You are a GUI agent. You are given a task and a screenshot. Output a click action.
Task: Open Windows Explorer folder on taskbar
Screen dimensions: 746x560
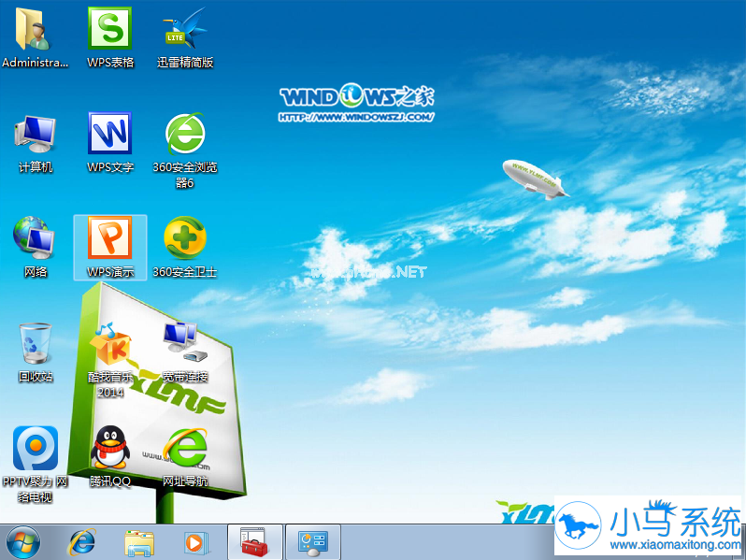point(139,543)
